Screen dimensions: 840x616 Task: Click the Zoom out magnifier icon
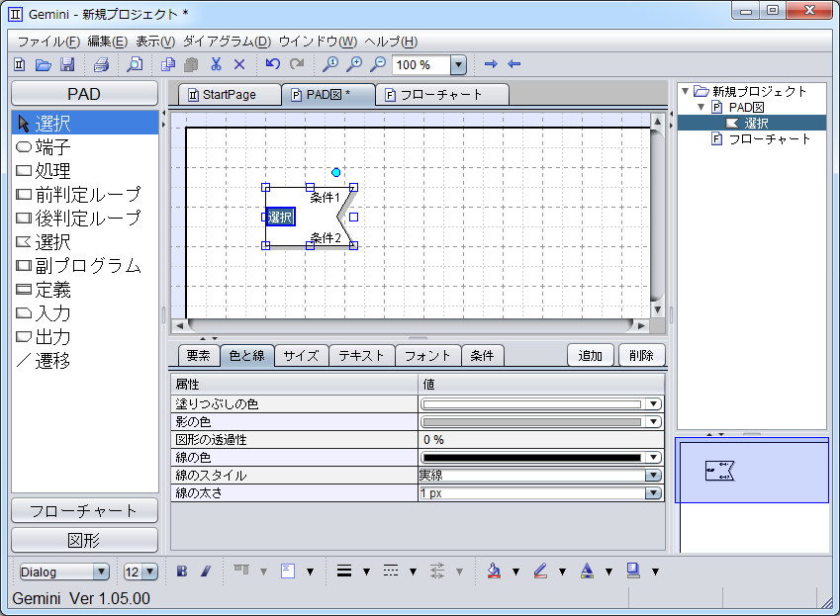pos(378,64)
